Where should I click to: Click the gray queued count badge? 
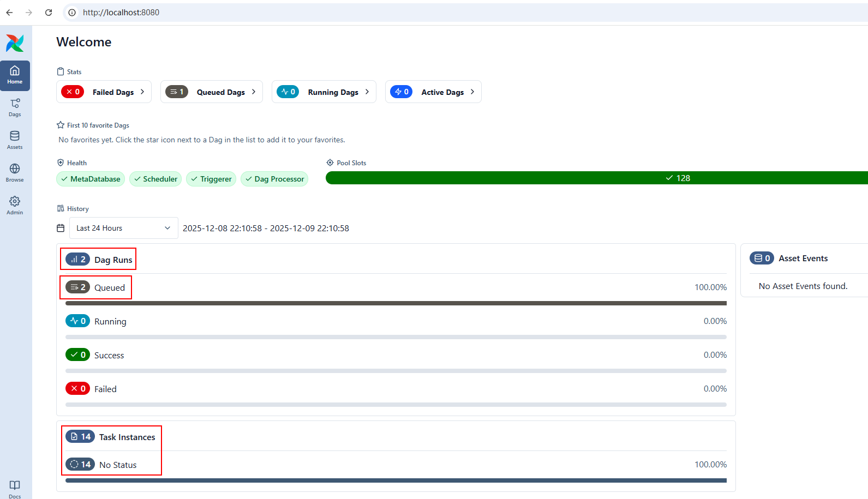(x=177, y=92)
